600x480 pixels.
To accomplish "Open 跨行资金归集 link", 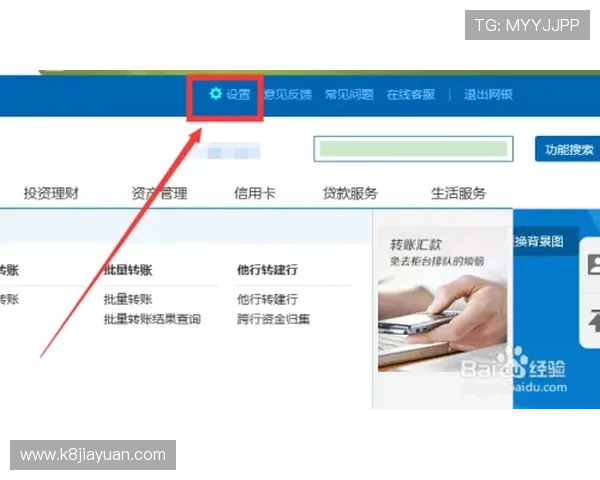I will [x=273, y=319].
